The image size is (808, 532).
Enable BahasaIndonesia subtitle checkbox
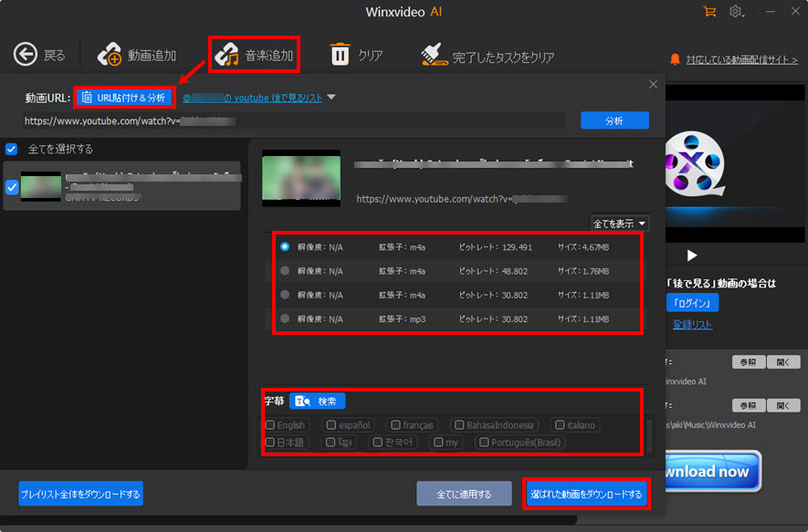click(x=458, y=425)
